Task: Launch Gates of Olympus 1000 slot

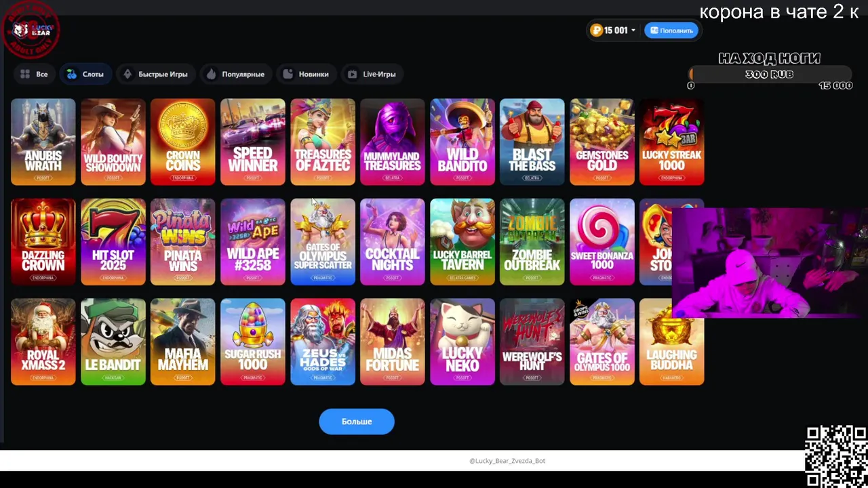Action: (602, 342)
